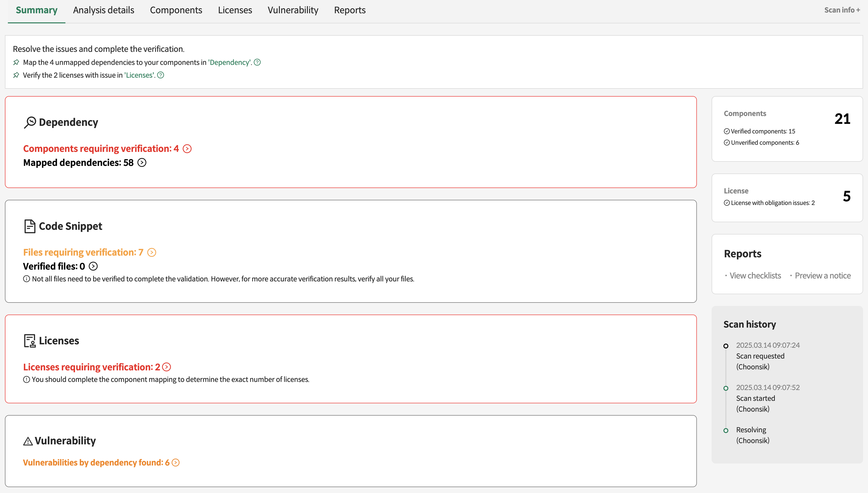Viewport: 868px width, 493px height.
Task: Click help icon after 'Dependency' instruction
Action: tap(257, 62)
